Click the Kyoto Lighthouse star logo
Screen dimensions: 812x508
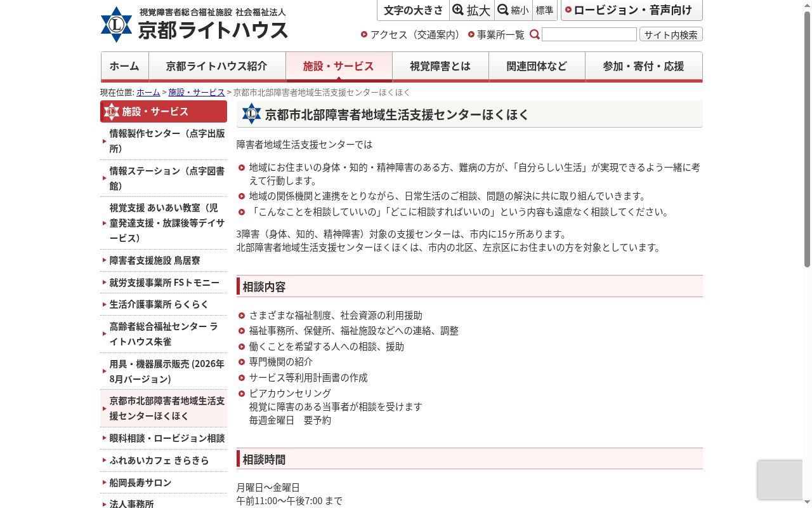(116, 25)
